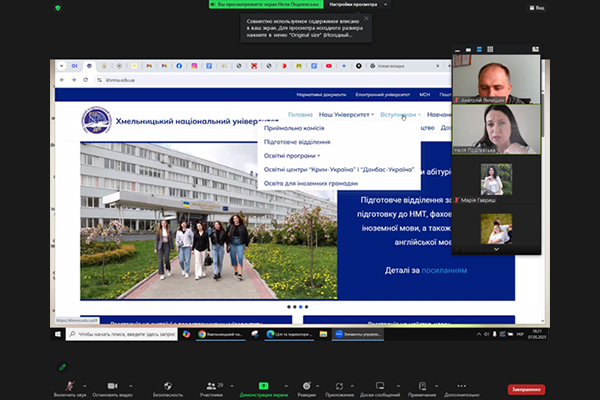Follow the посиланням link in banner
This screenshot has width=600, height=400.
444,270
